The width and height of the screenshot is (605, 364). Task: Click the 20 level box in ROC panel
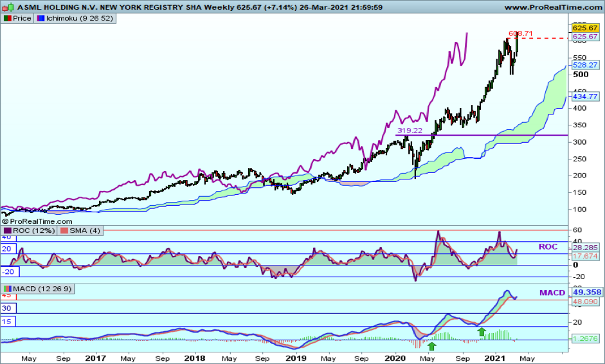point(8,249)
